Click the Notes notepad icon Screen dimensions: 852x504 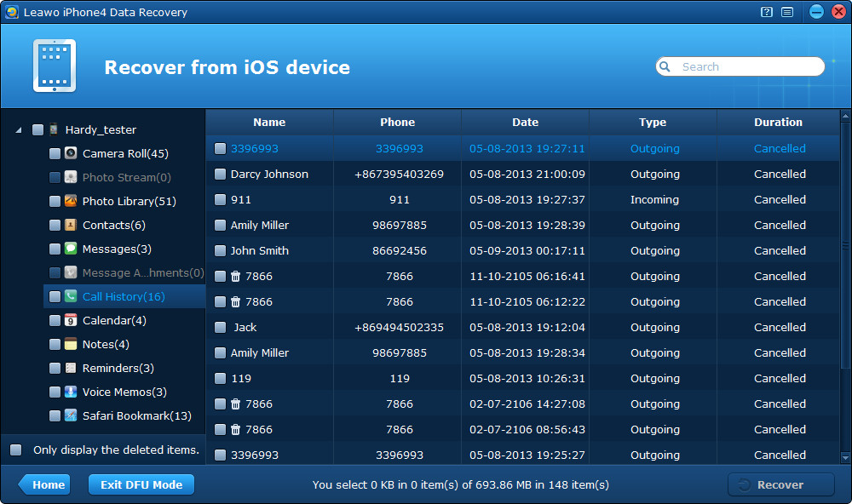coord(71,344)
